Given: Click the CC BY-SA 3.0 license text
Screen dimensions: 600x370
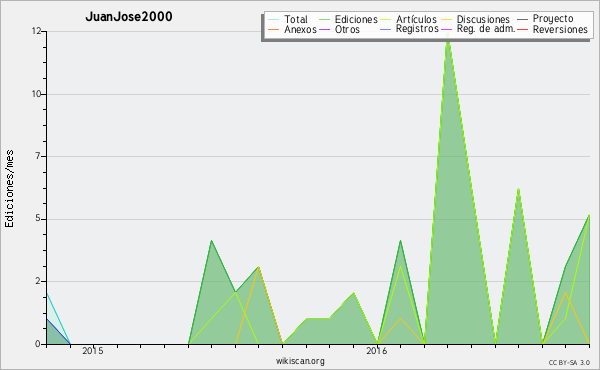Looking at the screenshot, I should [569, 363].
